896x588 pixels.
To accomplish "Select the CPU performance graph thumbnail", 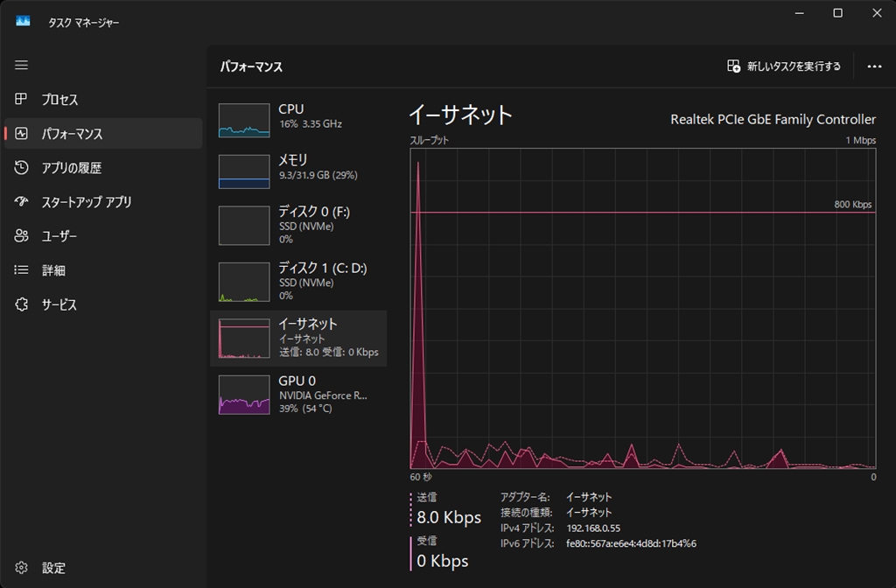I will coord(244,121).
